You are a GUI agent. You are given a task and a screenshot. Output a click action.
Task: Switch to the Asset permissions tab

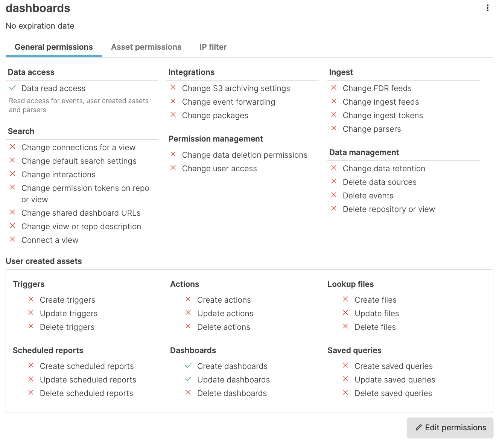146,47
